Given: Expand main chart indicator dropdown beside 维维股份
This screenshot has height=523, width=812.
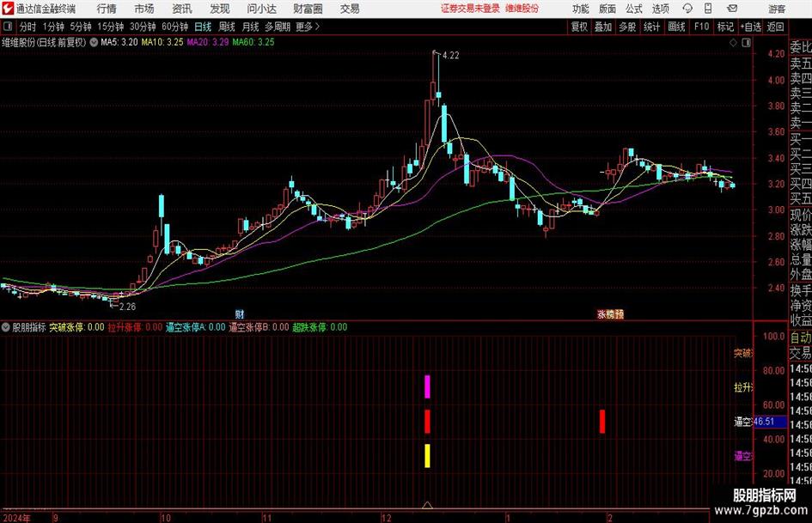Looking at the screenshot, I should pos(94,42).
